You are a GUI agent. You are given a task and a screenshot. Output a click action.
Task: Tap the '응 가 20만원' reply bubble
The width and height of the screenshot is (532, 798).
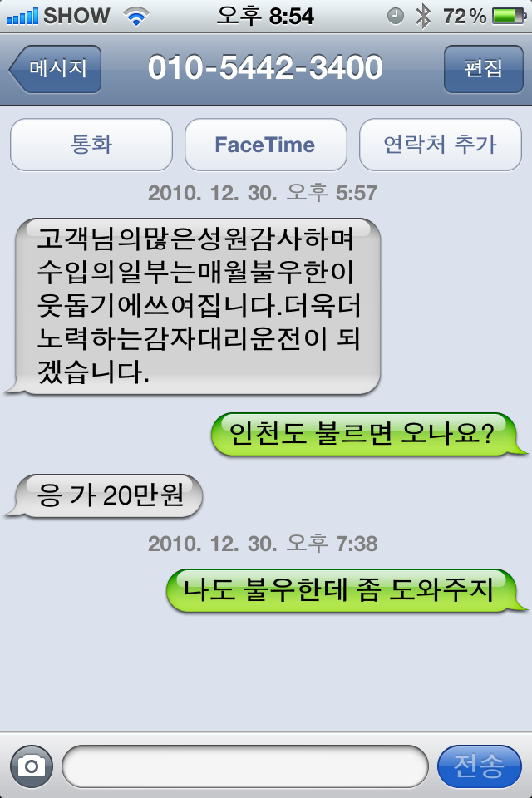pyautogui.click(x=105, y=495)
